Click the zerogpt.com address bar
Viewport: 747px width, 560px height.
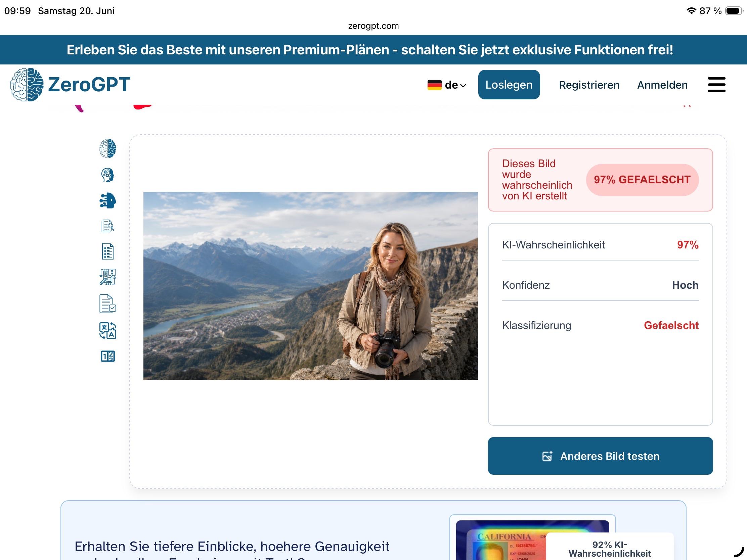pyautogui.click(x=373, y=26)
